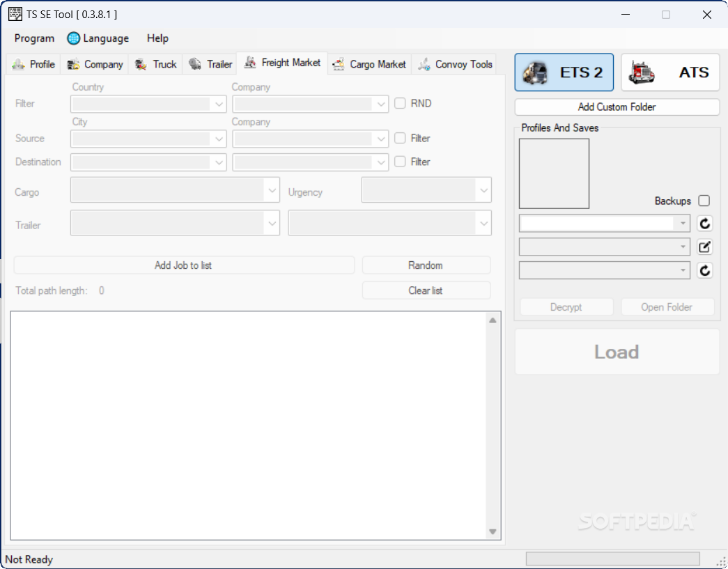The image size is (728, 569).
Task: Open the first profile dropdown under the thumbnail
Action: click(x=605, y=224)
